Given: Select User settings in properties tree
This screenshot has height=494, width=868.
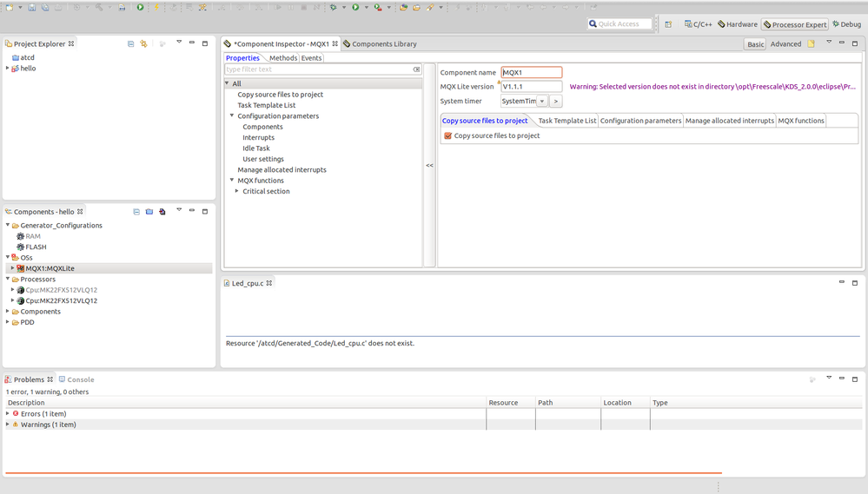Looking at the screenshot, I should pos(263,159).
